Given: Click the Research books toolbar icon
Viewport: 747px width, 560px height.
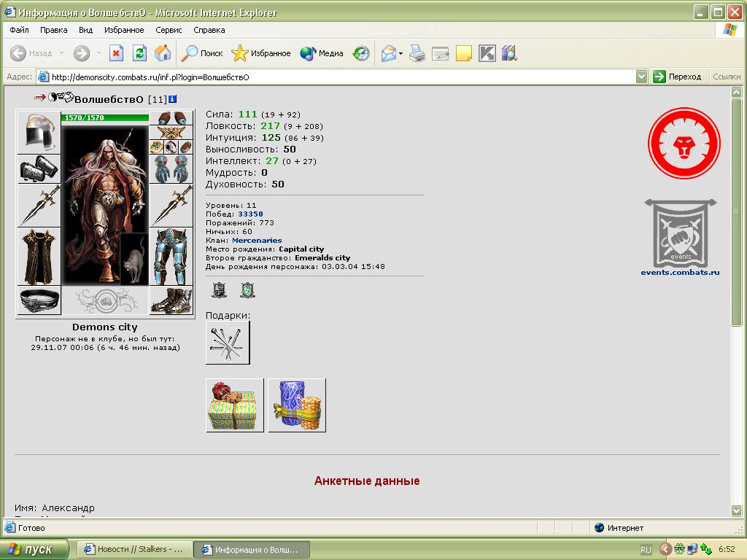Looking at the screenshot, I should click(x=510, y=53).
